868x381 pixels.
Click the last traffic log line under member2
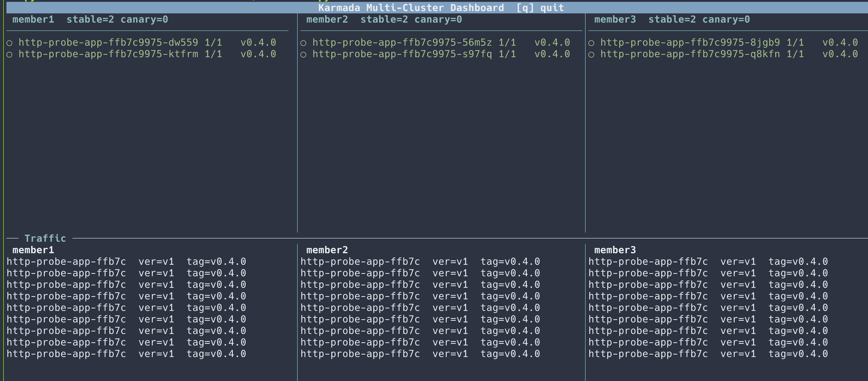tap(420, 354)
